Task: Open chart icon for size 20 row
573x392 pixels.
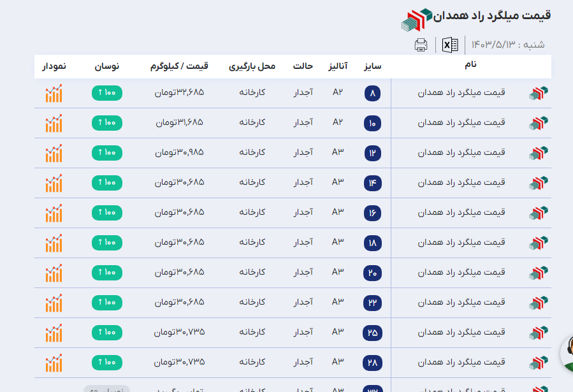Action: [54, 273]
